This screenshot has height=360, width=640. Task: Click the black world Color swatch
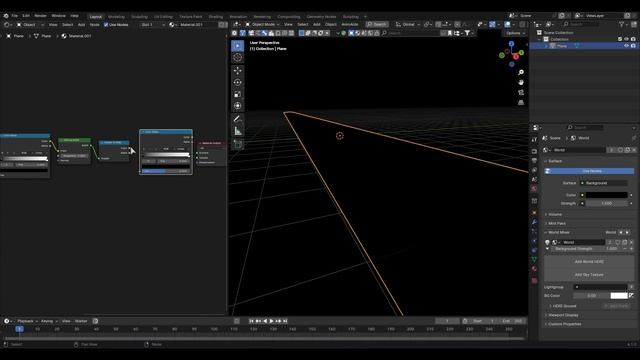(607, 195)
